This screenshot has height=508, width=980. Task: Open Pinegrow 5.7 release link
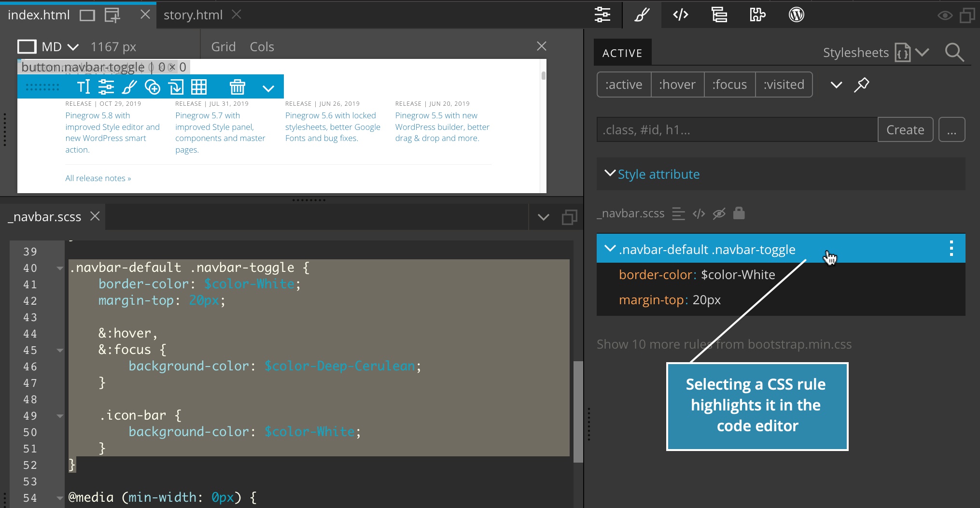coord(220,133)
